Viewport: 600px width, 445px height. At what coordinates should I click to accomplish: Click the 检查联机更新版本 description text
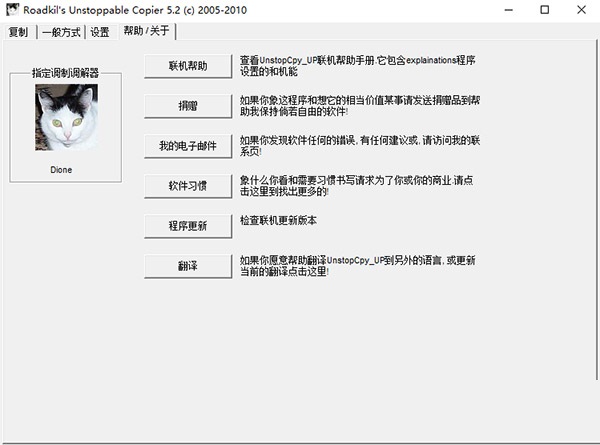tap(278, 220)
